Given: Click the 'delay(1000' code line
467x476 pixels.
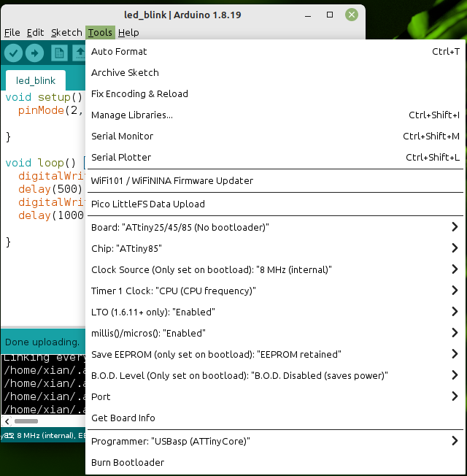Looking at the screenshot, I should coord(51,215).
